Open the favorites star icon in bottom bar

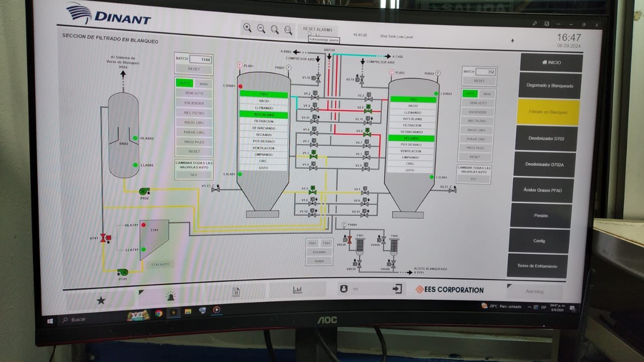tap(101, 300)
